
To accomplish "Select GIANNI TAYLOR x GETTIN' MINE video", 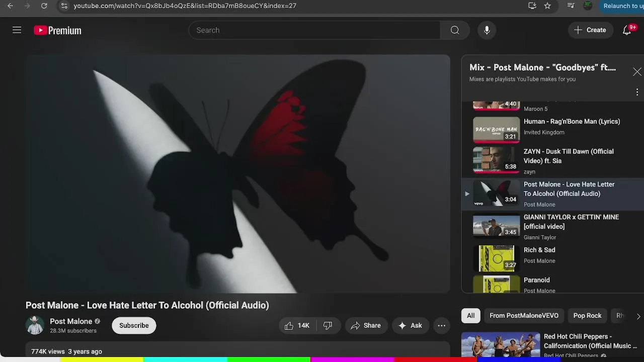I will pos(552,226).
